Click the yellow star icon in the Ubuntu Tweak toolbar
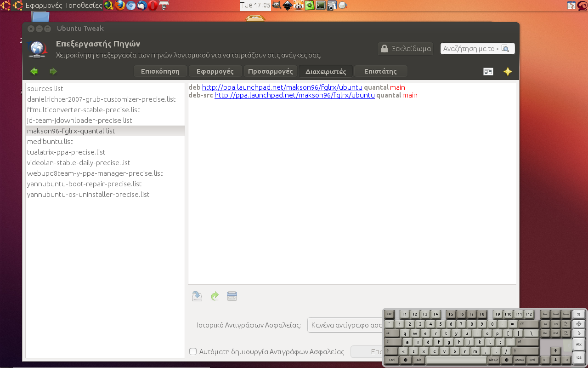Screen dimensions: 588x368 [x=508, y=71]
